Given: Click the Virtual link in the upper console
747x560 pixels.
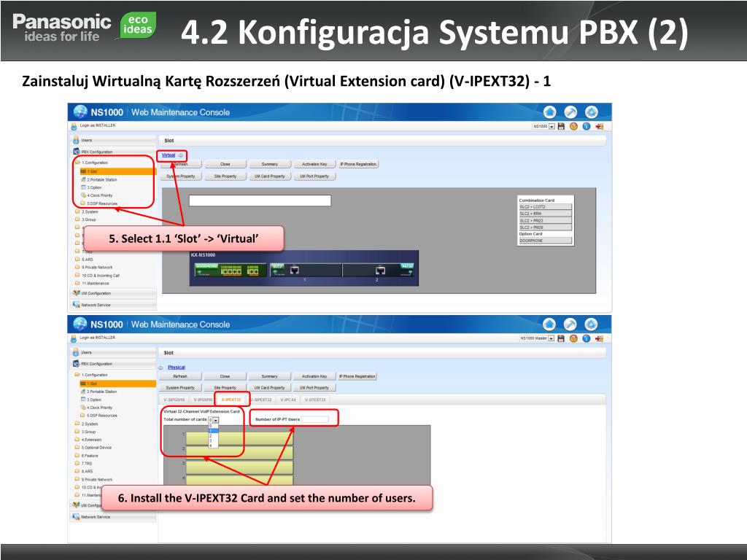Looking at the screenshot, I should [169, 155].
